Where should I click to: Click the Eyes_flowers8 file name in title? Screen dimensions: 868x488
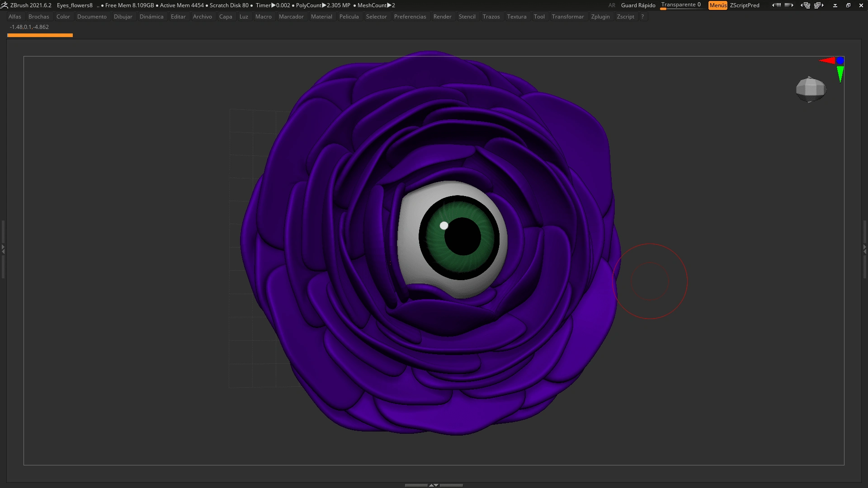tap(75, 5)
